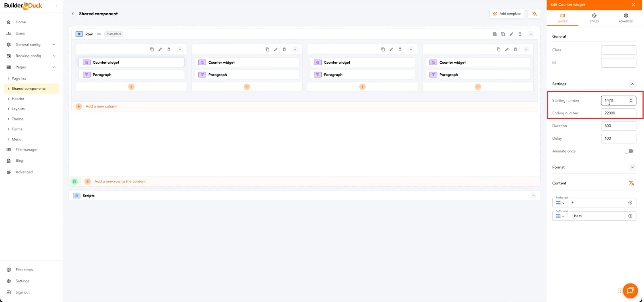Image resolution: width=644 pixels, height=302 pixels.
Task: Click the plus icon in Suffix text field
Action: (630, 216)
